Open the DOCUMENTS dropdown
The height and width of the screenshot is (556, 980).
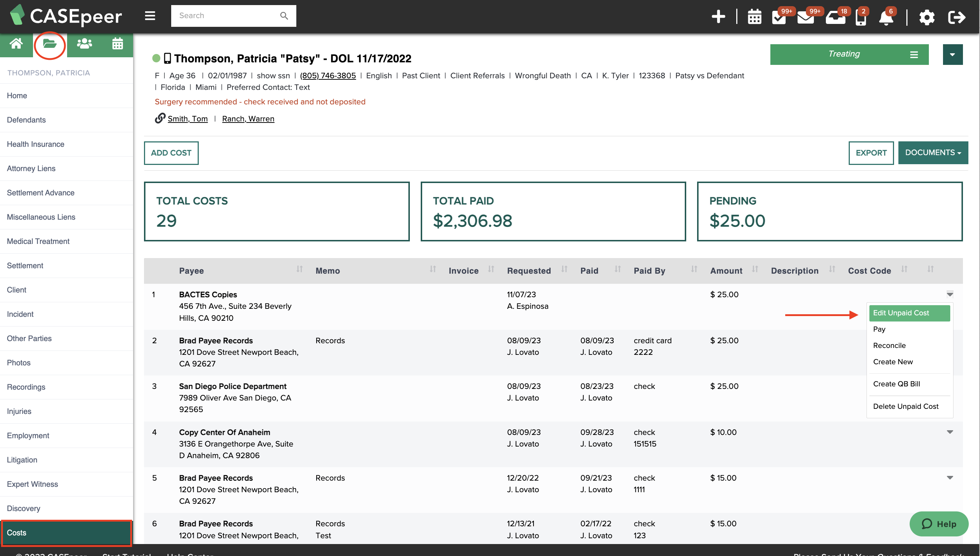(x=932, y=153)
